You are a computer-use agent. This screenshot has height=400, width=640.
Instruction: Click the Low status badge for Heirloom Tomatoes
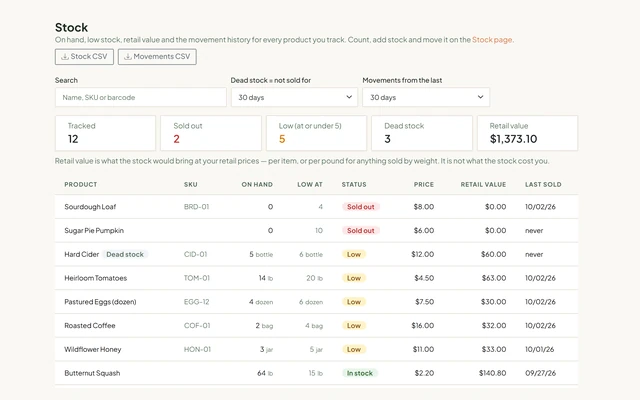(x=354, y=278)
